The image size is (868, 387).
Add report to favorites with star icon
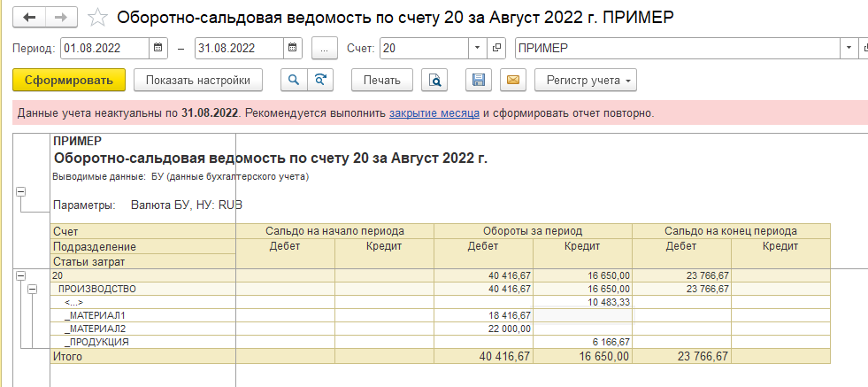click(x=98, y=18)
